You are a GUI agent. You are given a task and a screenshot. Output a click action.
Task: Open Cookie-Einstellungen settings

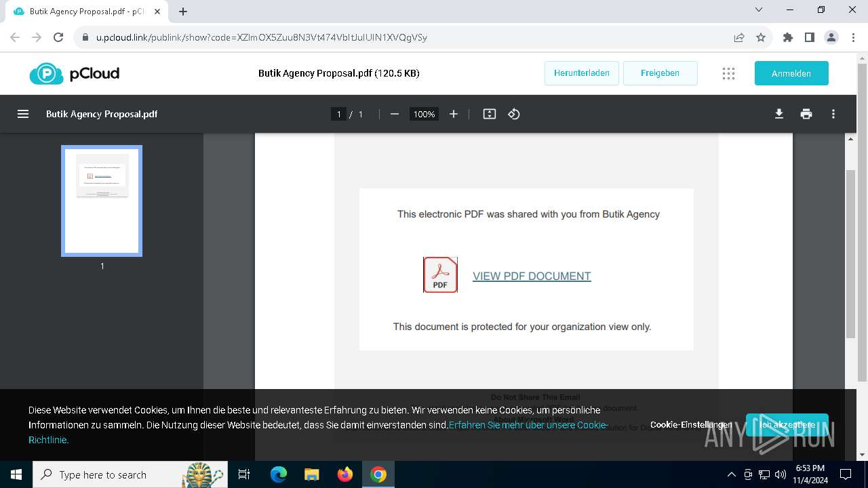[x=691, y=425]
